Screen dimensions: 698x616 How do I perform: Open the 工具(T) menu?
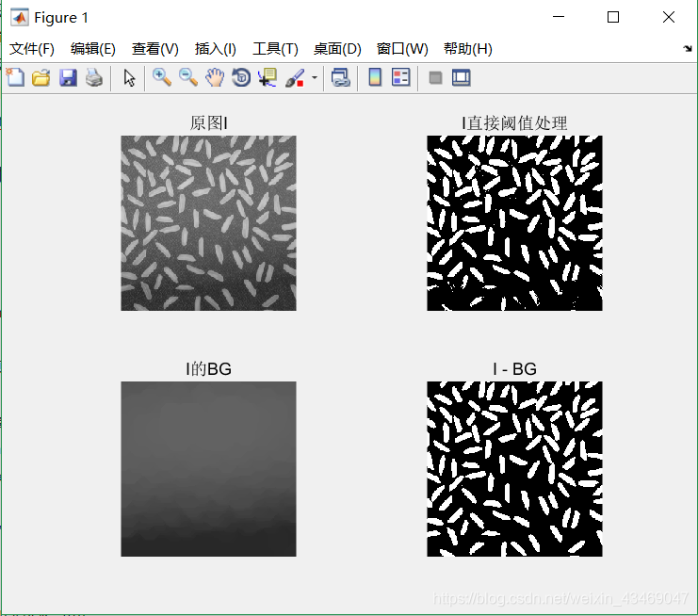click(275, 49)
